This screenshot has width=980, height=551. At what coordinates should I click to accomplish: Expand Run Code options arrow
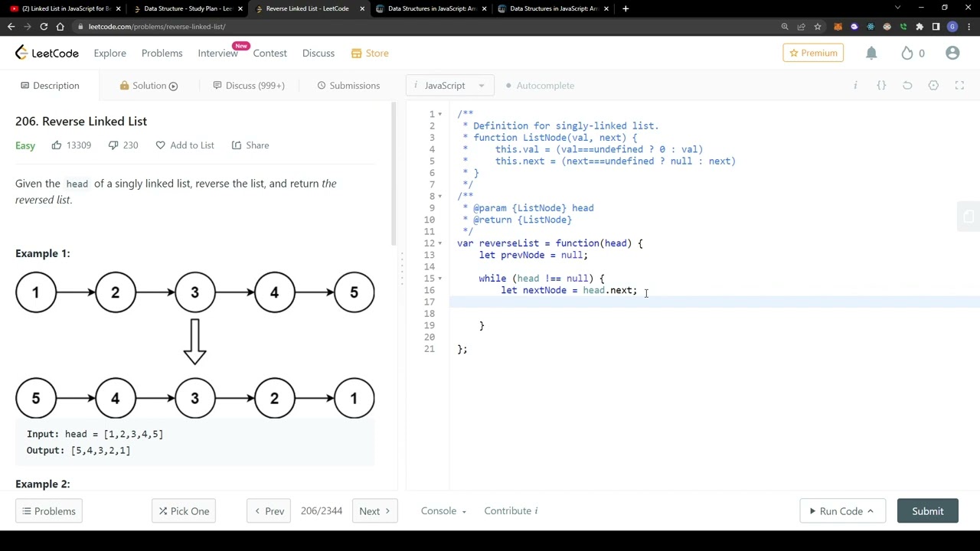click(870, 511)
